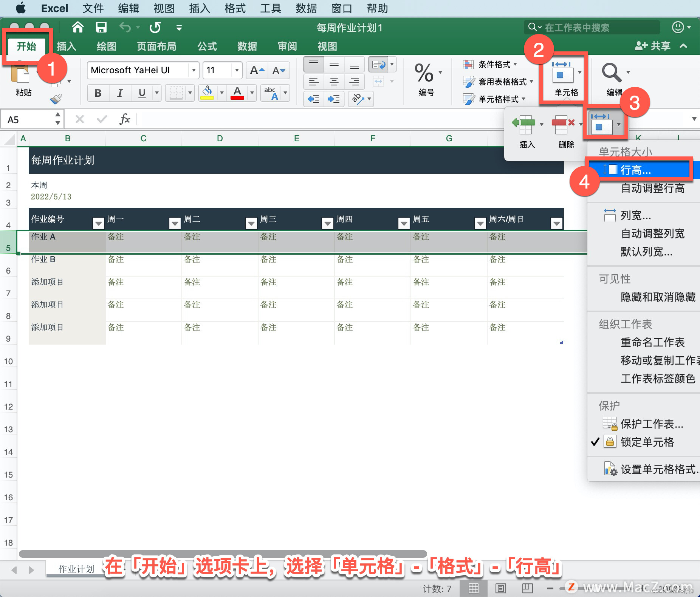Switch to the 公式 ribbon tab
This screenshot has width=700, height=597.
pyautogui.click(x=207, y=46)
